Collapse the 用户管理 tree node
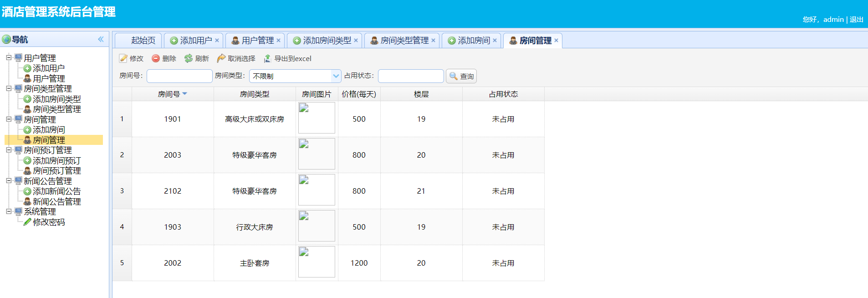The width and height of the screenshot is (868, 298). (9, 58)
